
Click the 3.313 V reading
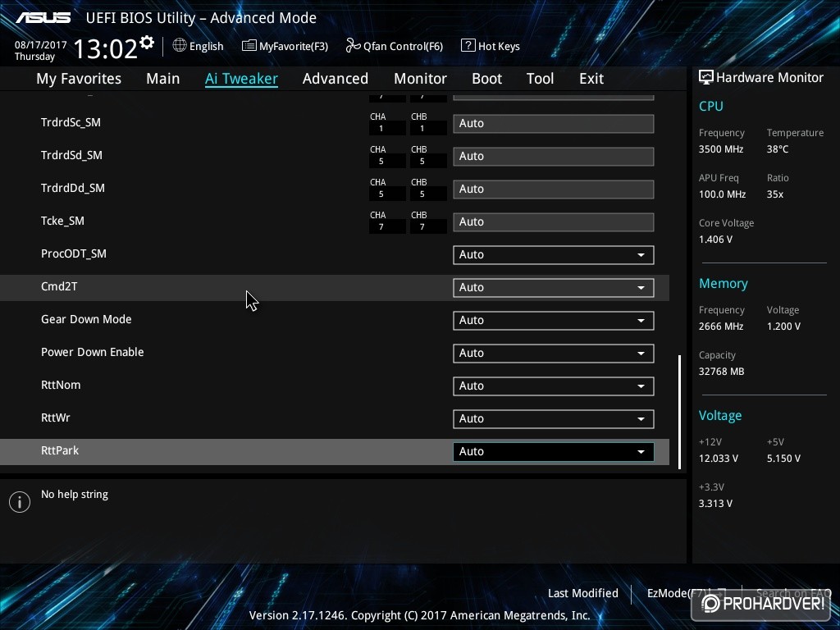[x=715, y=504]
